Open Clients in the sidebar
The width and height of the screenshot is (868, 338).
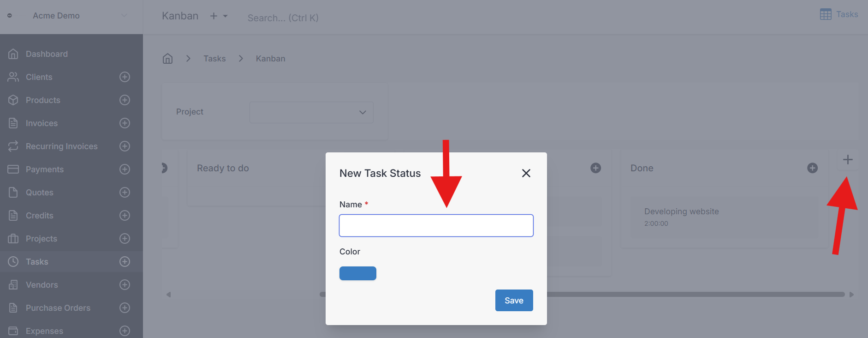tap(39, 77)
